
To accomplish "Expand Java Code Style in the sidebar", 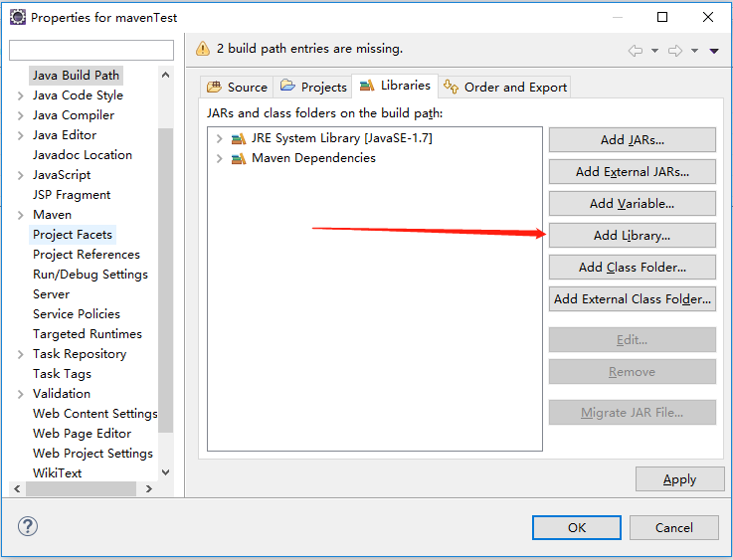I will pos(20,95).
